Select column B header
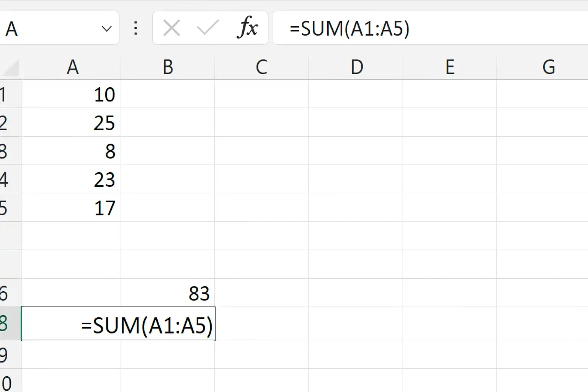This screenshot has width=588, height=392. [x=168, y=67]
